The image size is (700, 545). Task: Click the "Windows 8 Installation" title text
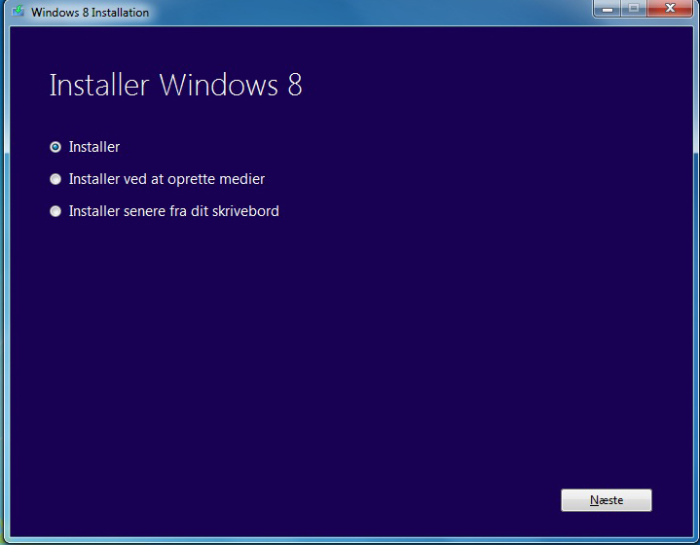click(x=90, y=12)
